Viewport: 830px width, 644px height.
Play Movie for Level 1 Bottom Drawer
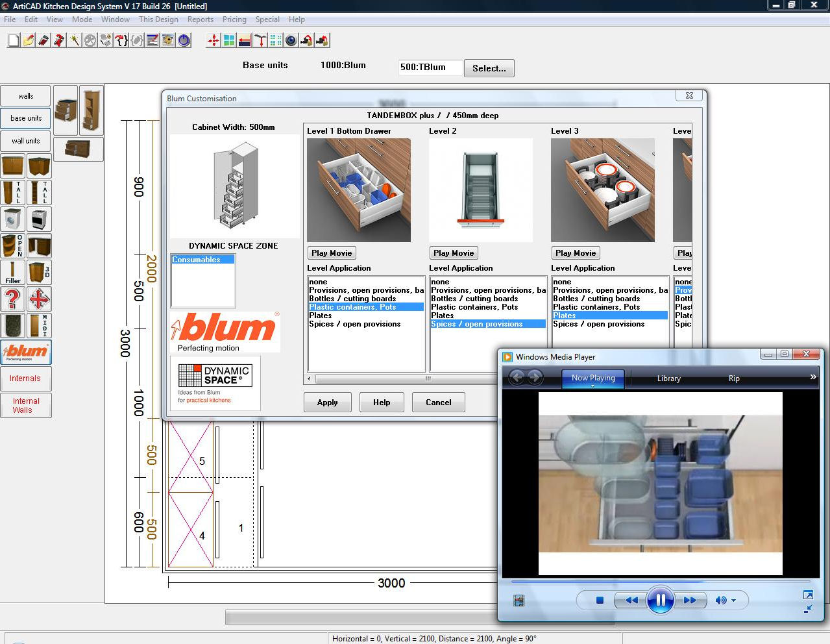coord(332,253)
